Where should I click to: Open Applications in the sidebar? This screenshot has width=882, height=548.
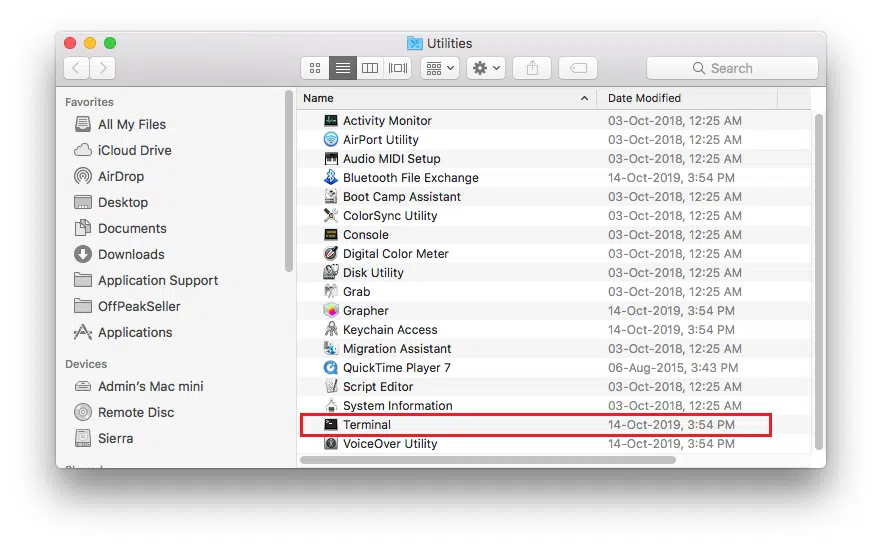coord(135,333)
